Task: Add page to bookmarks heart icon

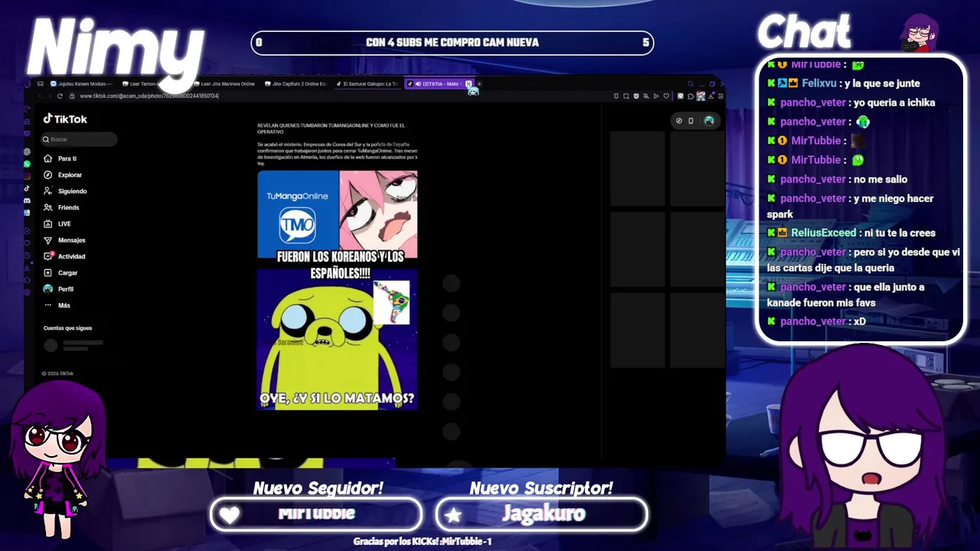Action: 666,96
